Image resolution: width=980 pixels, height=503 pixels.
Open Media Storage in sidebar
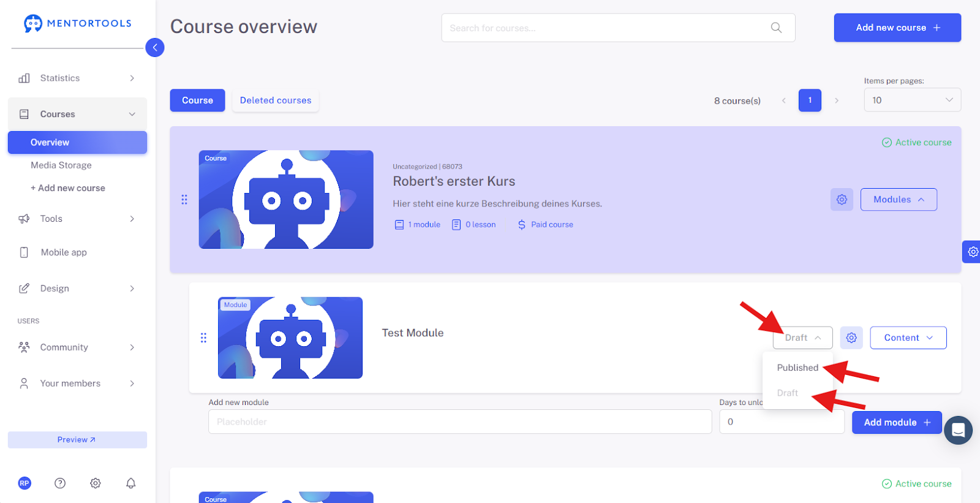point(61,165)
